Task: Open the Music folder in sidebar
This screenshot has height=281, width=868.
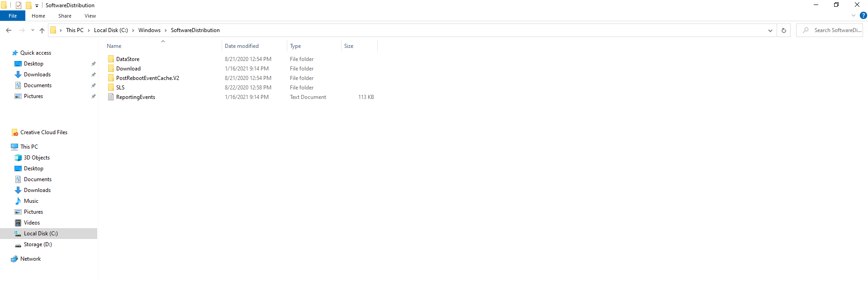Action: [31, 201]
